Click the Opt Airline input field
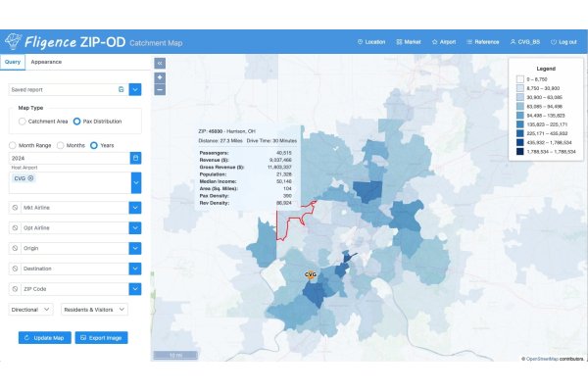 click(74, 227)
